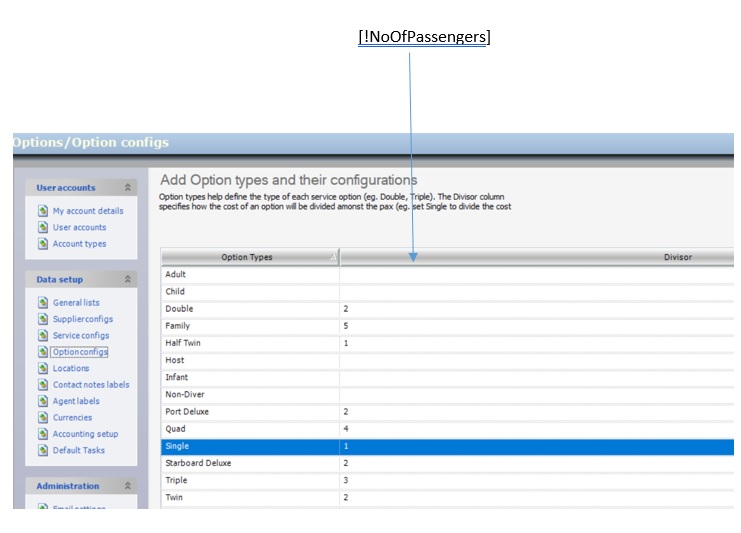Click the Supplier configs icon
Screen dimensions: 741x533
click(43, 319)
